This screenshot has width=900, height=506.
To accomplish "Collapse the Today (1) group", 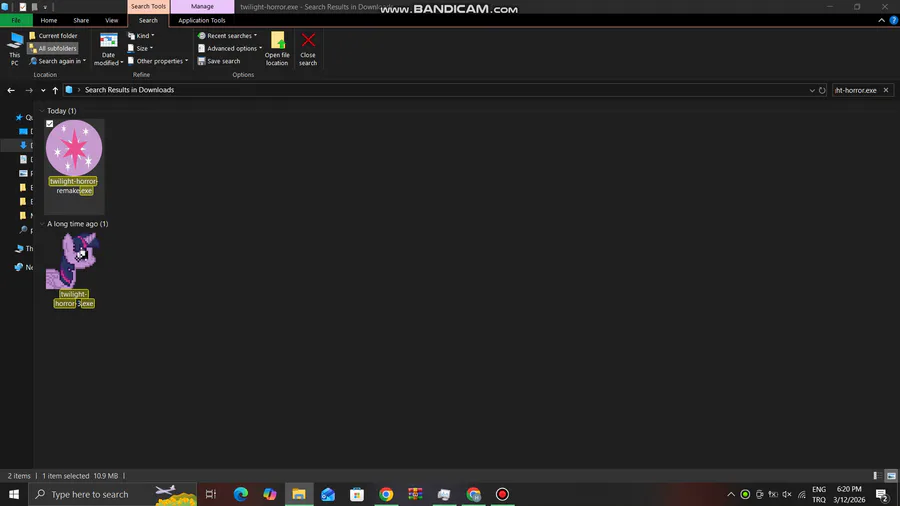I will tap(42, 111).
